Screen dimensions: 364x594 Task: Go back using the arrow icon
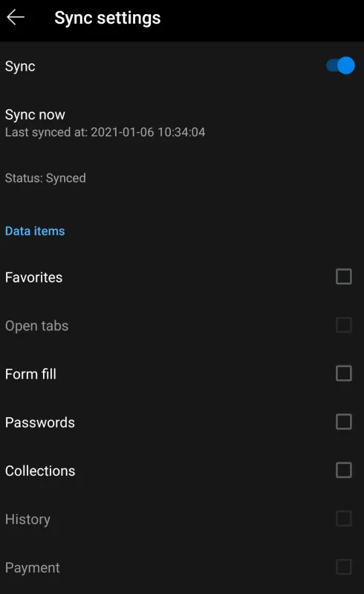coord(16,17)
